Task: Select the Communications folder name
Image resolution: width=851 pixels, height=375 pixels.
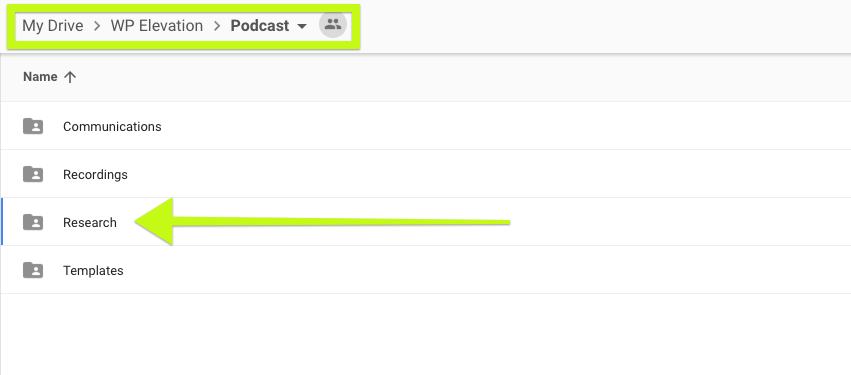Action: point(112,126)
